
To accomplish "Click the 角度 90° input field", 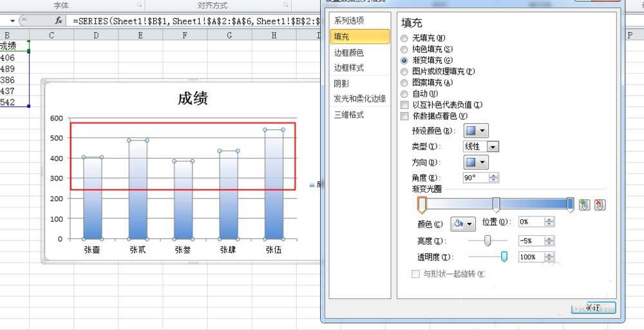I will [x=476, y=177].
